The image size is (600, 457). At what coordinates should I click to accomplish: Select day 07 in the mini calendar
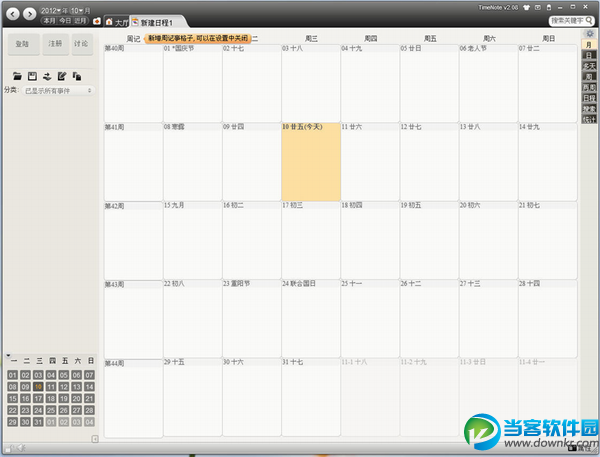(x=89, y=375)
